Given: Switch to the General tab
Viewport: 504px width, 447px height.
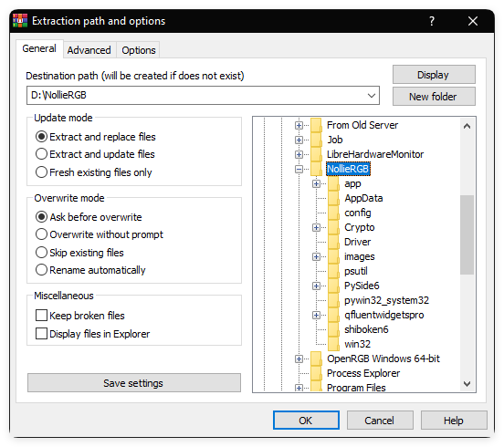Looking at the screenshot, I should 39,49.
